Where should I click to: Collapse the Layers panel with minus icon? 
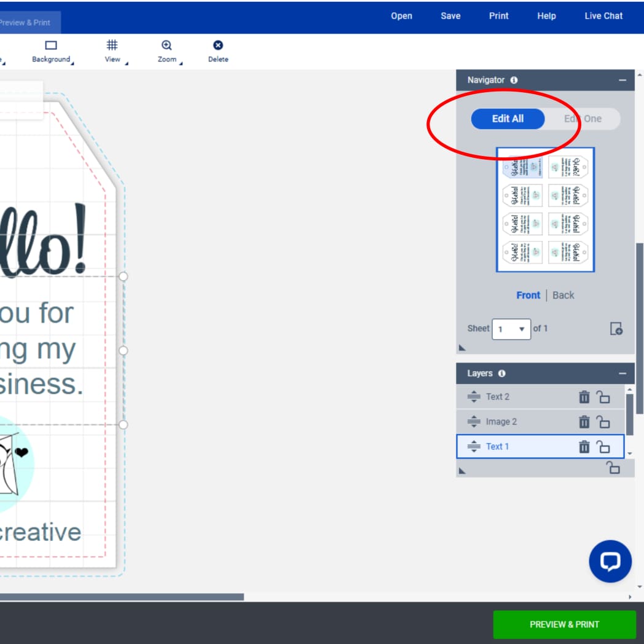pos(622,374)
